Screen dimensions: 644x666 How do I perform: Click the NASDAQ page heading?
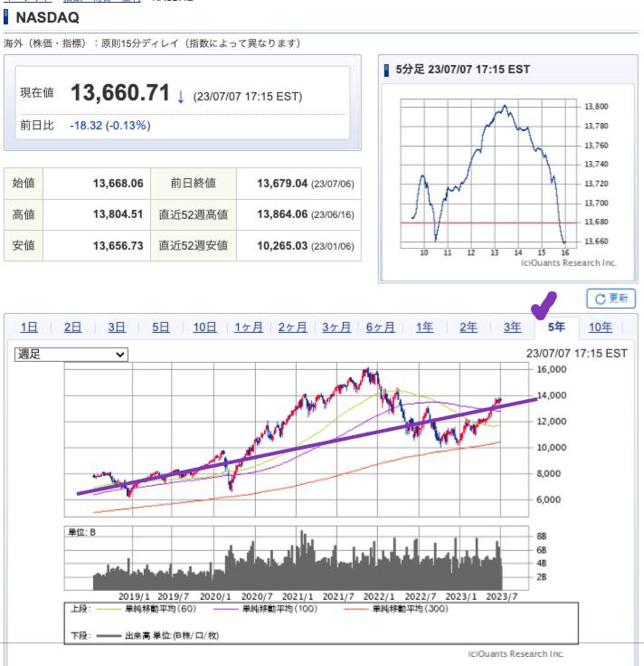(48, 18)
